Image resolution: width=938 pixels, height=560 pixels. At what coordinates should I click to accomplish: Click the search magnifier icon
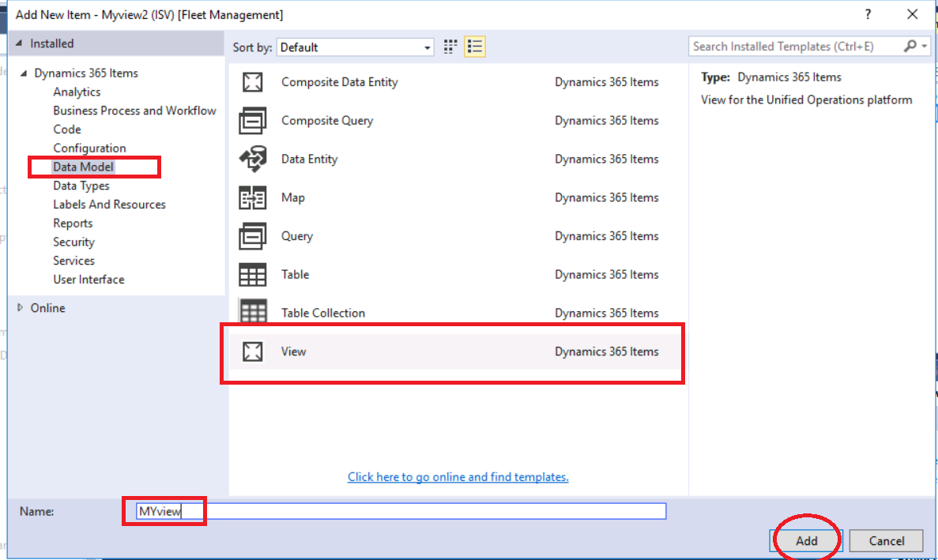910,46
